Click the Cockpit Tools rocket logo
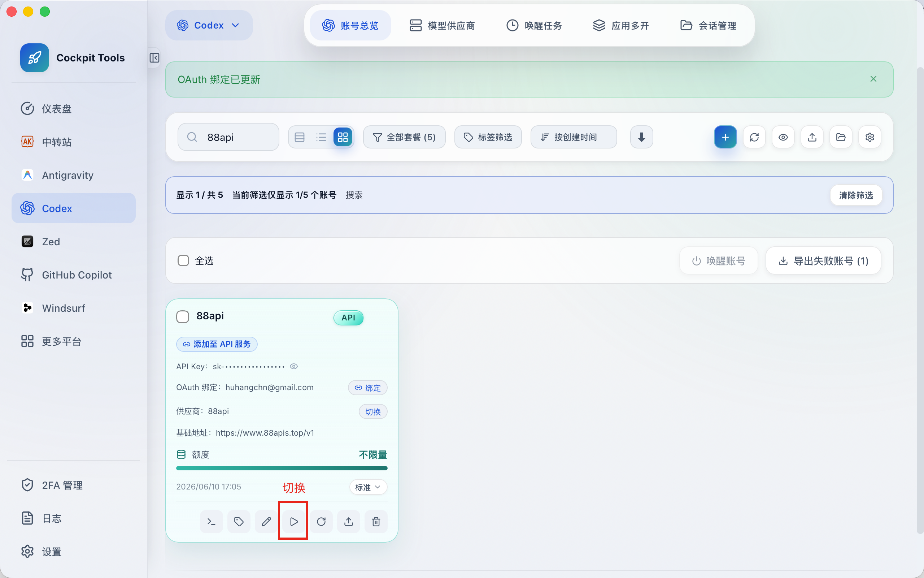Image resolution: width=924 pixels, height=578 pixels. (35, 58)
